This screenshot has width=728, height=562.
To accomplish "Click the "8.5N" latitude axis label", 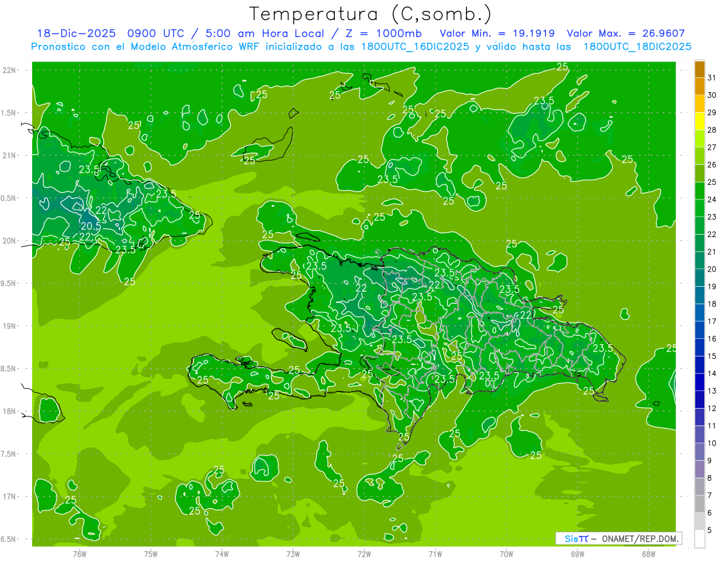I will point(9,369).
